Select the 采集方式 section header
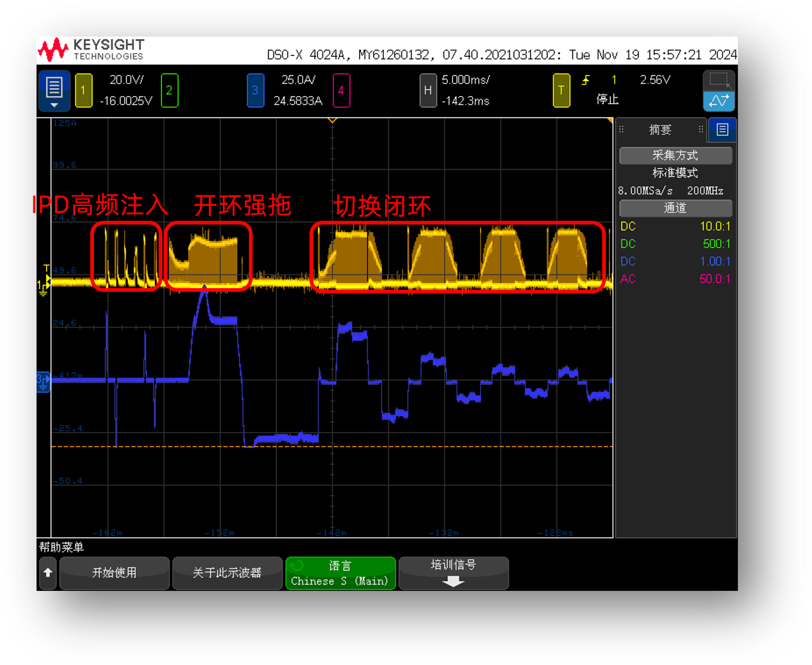The width and height of the screenshot is (812, 665). coord(675,156)
